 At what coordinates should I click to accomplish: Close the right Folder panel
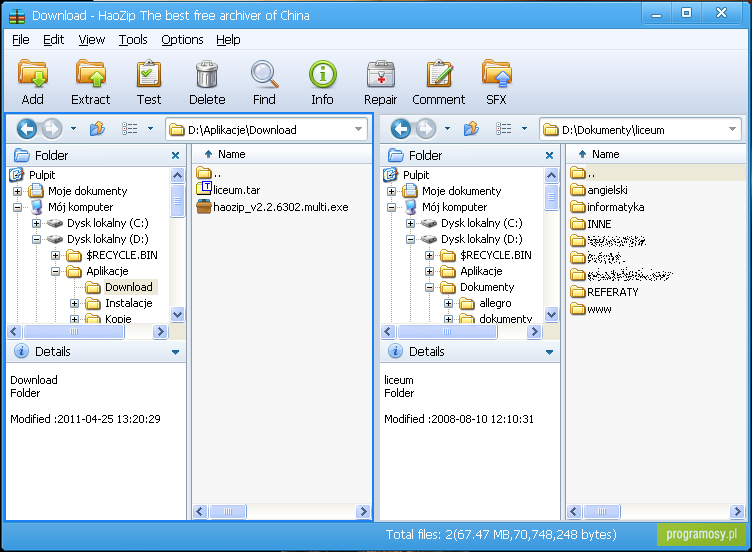tap(550, 155)
